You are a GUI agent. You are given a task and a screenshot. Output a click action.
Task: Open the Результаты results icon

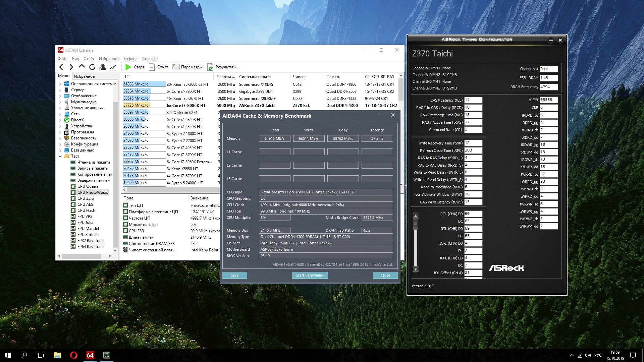(x=210, y=67)
